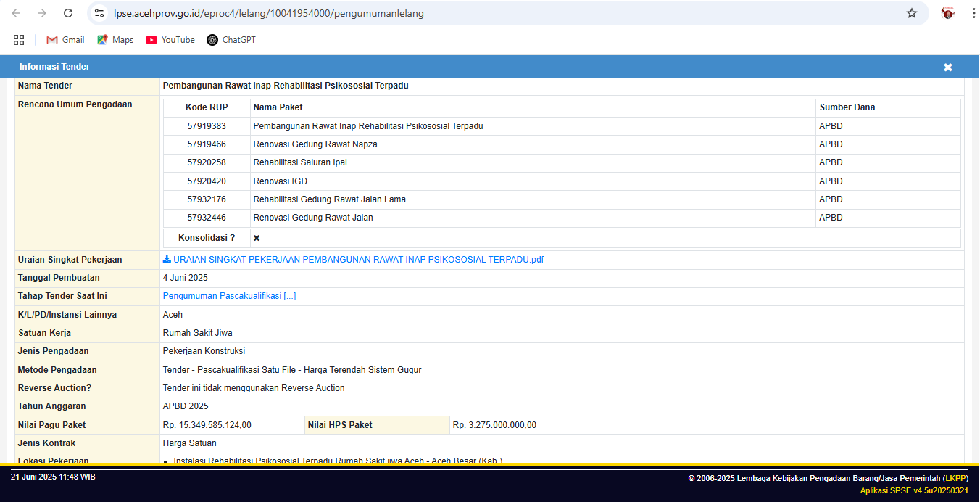The height and width of the screenshot is (502, 980).
Task: Click the LKPP link in footer
Action: pos(955,478)
